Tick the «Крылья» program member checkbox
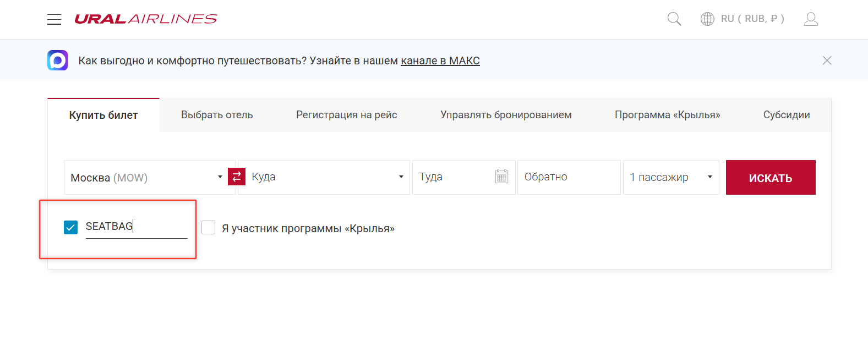Viewport: 868px width, 341px height. coord(208,227)
